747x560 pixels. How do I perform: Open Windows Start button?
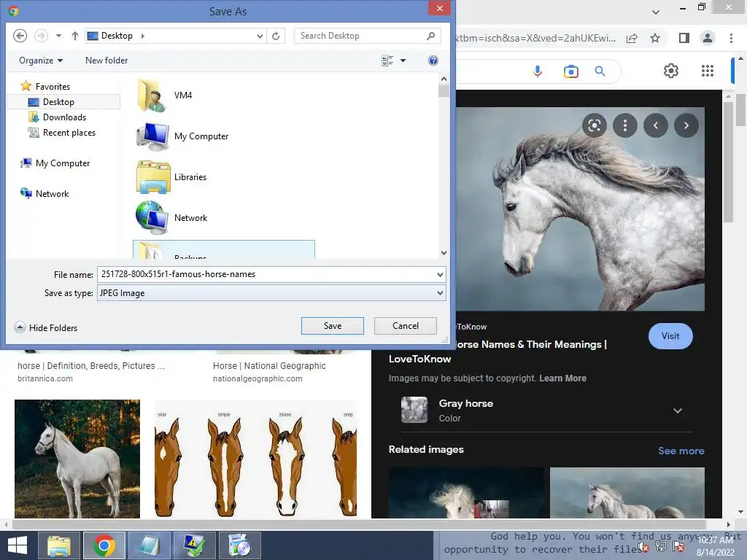point(18,545)
